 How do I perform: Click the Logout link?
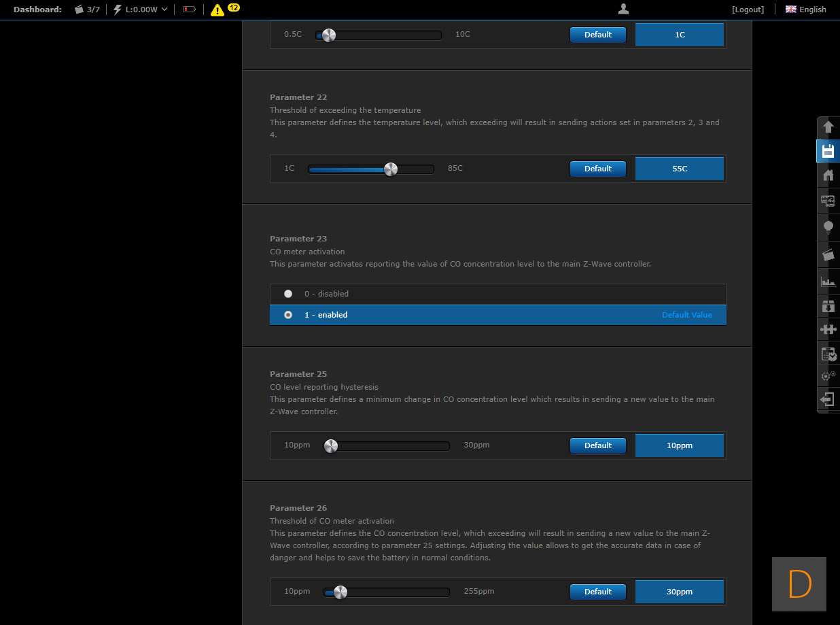click(x=748, y=10)
